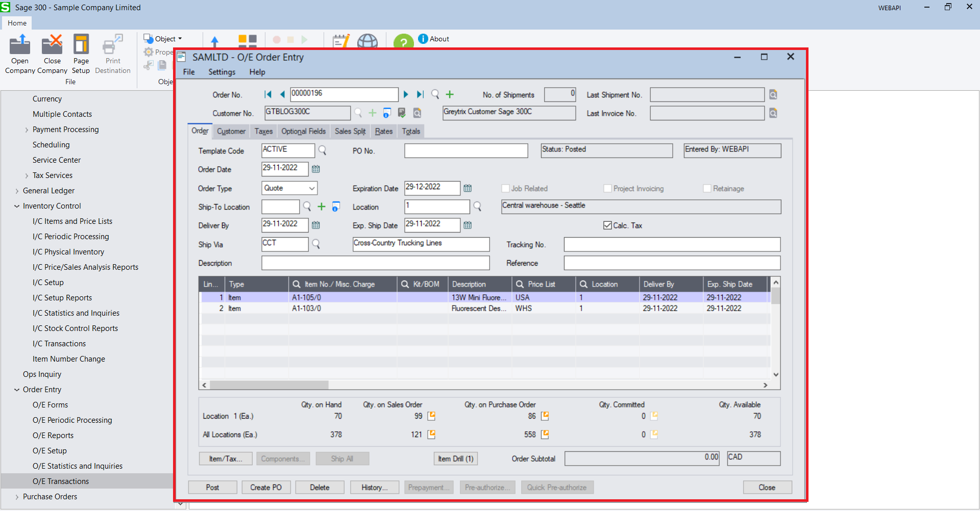Expand Purchase Orders tree node
Image resolution: width=980 pixels, height=511 pixels.
click(17, 497)
